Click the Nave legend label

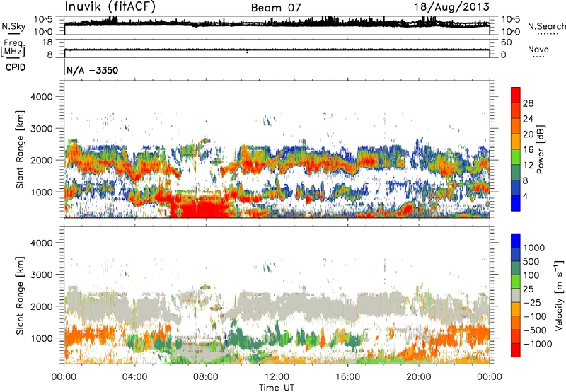[x=538, y=50]
